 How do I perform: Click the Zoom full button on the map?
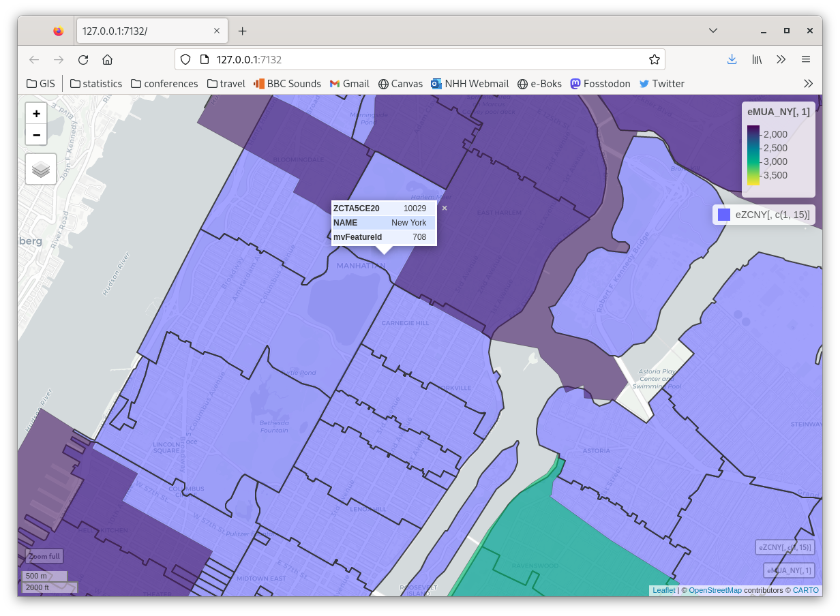(x=43, y=556)
